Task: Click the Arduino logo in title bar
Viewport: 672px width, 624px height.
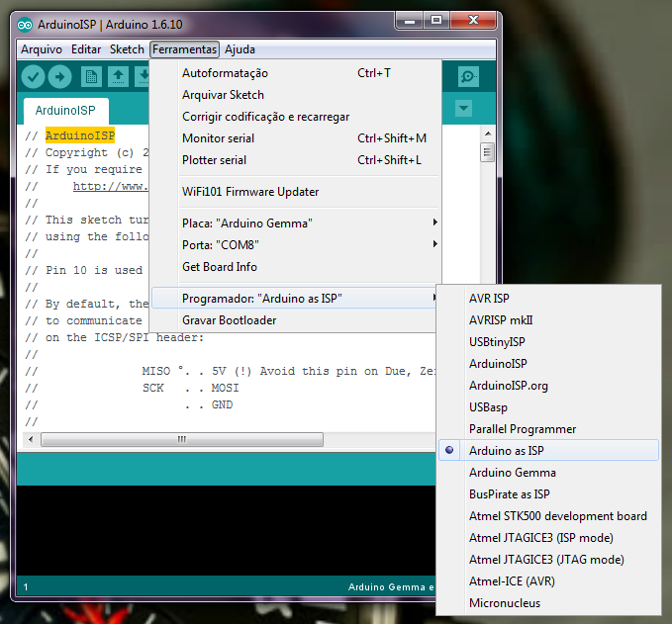Action: [25, 25]
